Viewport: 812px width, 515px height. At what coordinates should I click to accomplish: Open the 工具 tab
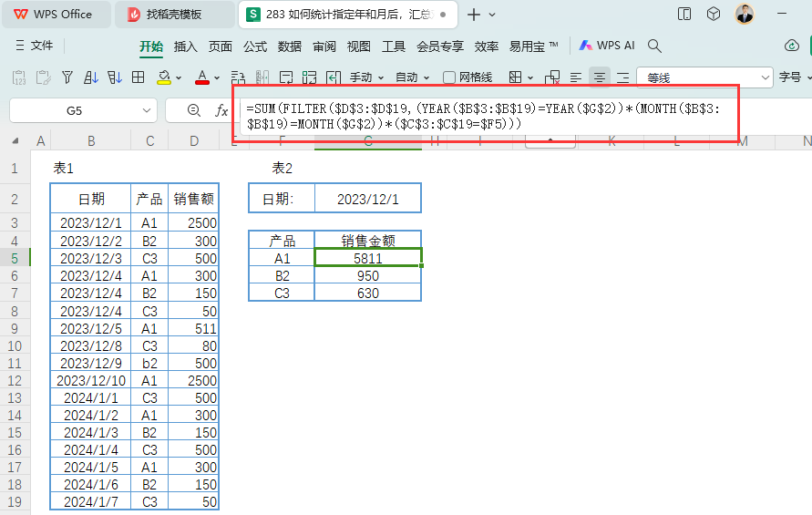click(394, 46)
